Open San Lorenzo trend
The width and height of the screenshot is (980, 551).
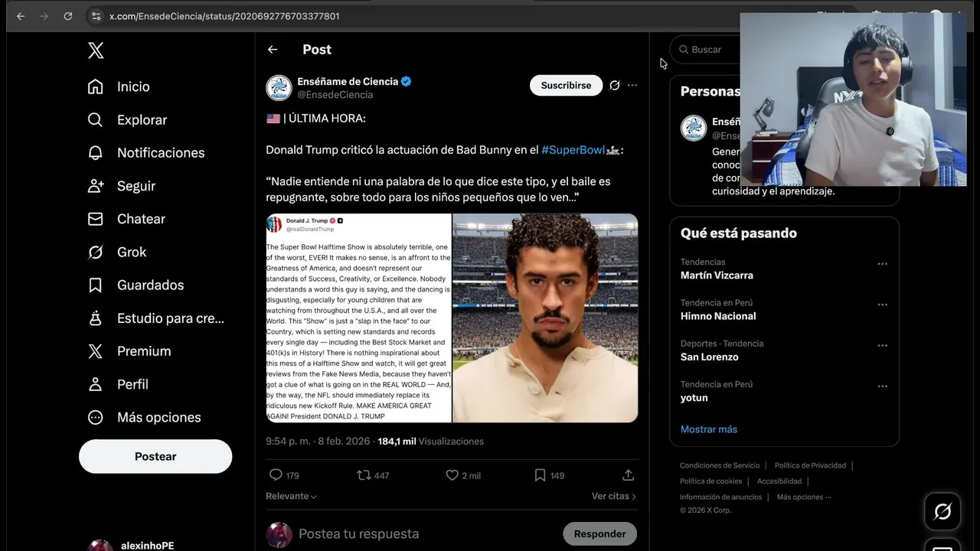tap(710, 357)
